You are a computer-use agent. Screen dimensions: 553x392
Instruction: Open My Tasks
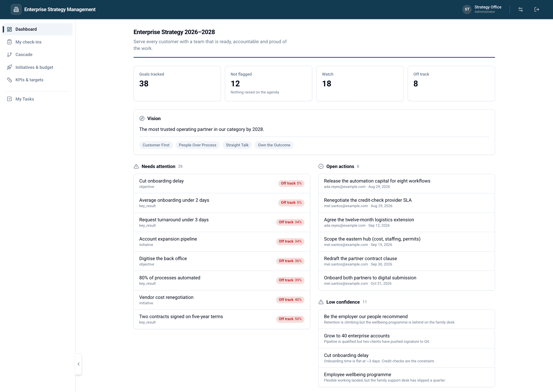tap(38, 99)
